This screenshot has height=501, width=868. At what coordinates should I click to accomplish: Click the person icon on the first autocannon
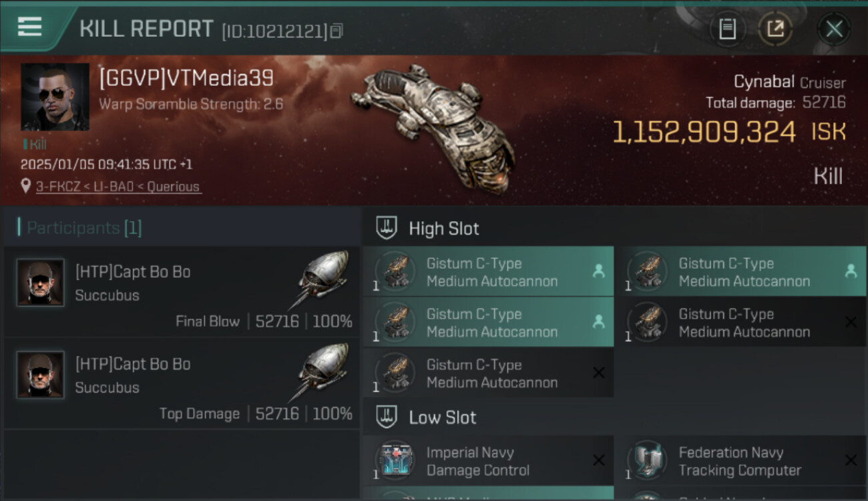[x=598, y=271]
